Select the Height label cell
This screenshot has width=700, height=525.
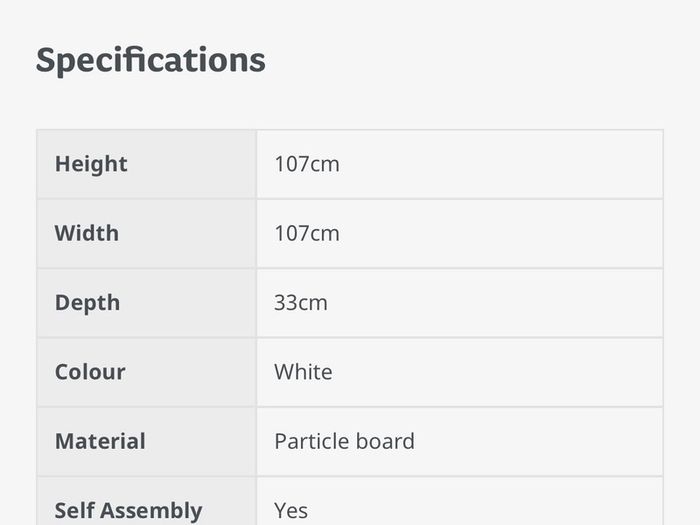click(x=146, y=164)
